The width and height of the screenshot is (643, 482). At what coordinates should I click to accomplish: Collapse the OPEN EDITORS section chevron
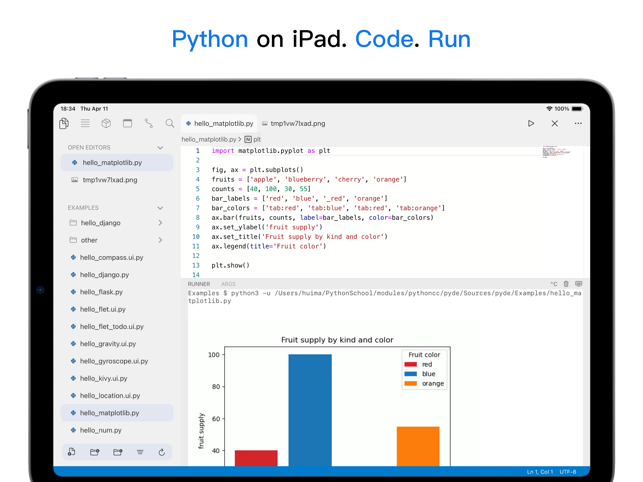click(x=160, y=147)
